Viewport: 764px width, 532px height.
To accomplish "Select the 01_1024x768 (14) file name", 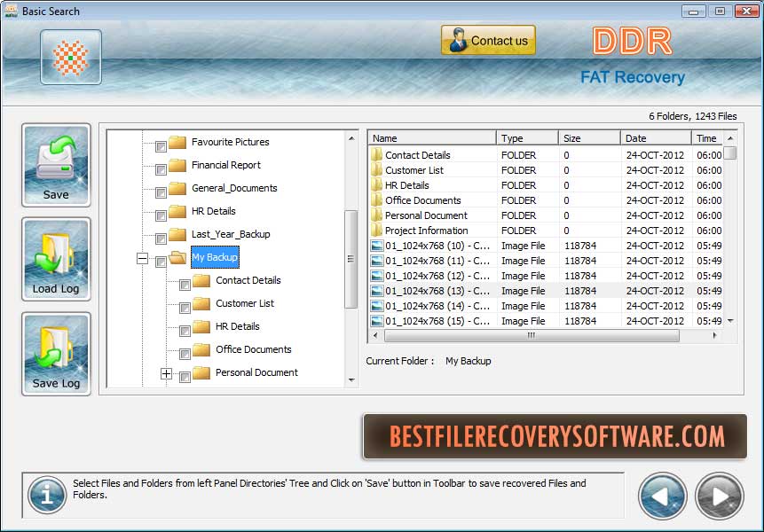I will pyautogui.click(x=437, y=306).
